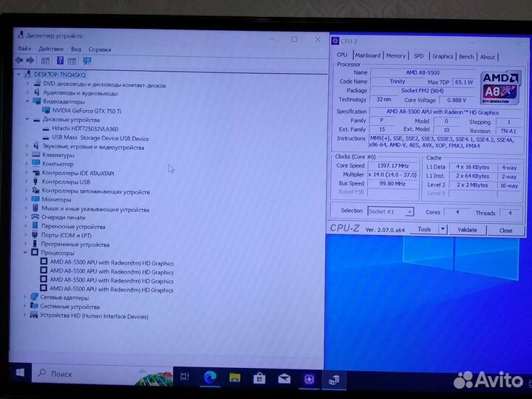The image size is (532, 399).
Task: Open the Tools dropdown arrow in CPU-Z
Action: click(x=443, y=229)
